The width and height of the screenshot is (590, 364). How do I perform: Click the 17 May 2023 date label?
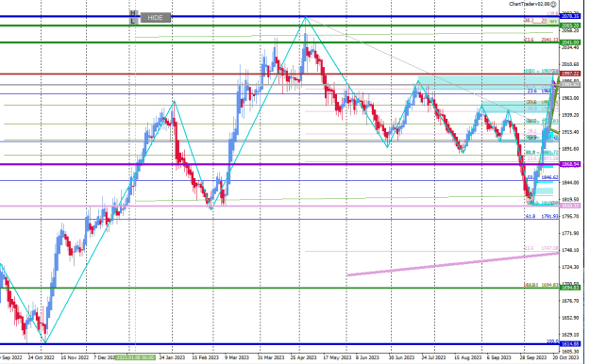pyautogui.click(x=337, y=357)
